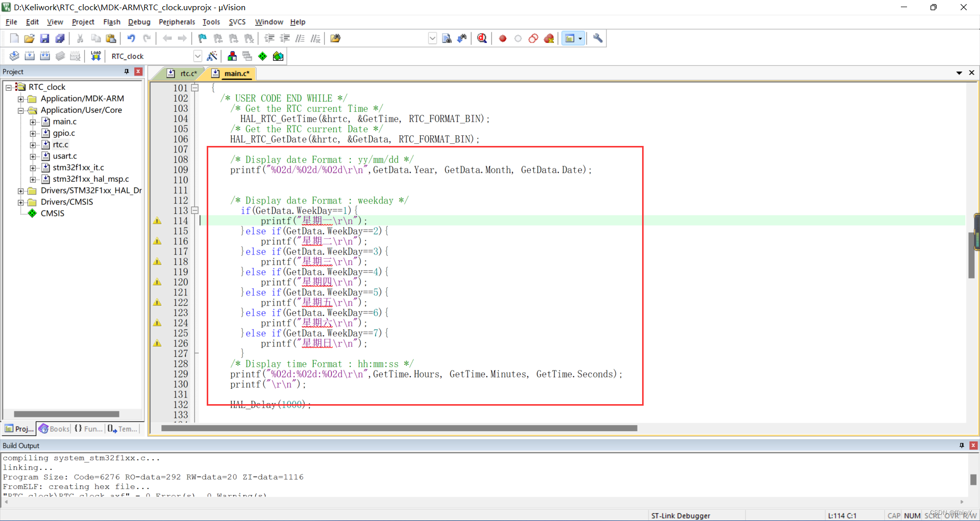Click the editor vertical scrollbar thumb
980x521 pixels.
[x=971, y=255]
